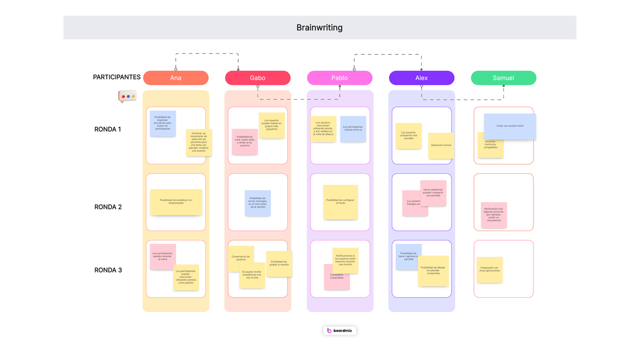Select note 'Integración con otras aplicaciones'
Image resolution: width=644 pixels, height=362 pixels.
[489, 270]
